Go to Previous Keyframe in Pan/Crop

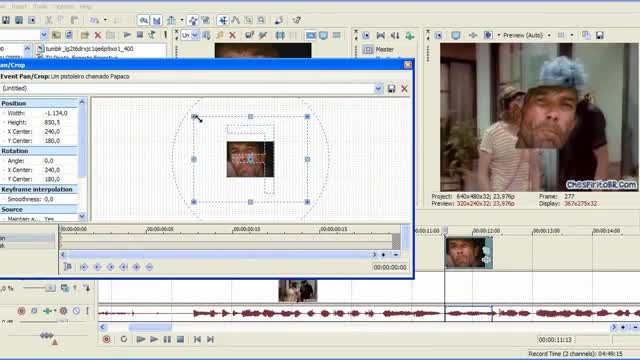[x=97, y=267]
